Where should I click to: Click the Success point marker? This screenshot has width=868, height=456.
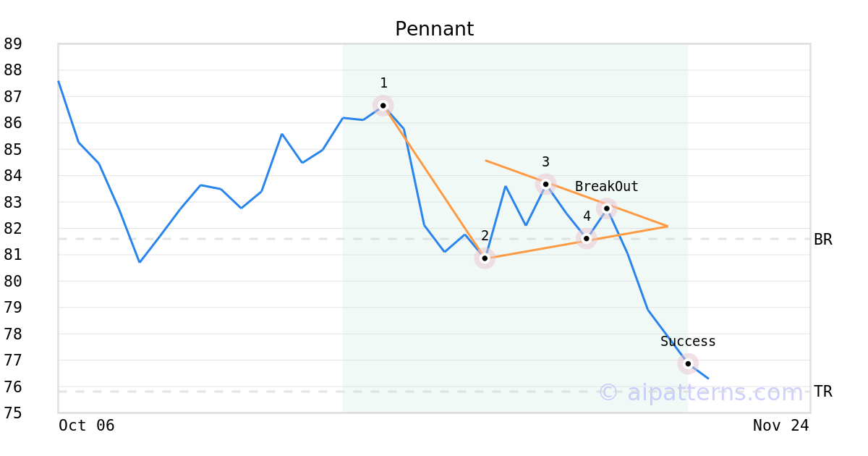(x=688, y=363)
